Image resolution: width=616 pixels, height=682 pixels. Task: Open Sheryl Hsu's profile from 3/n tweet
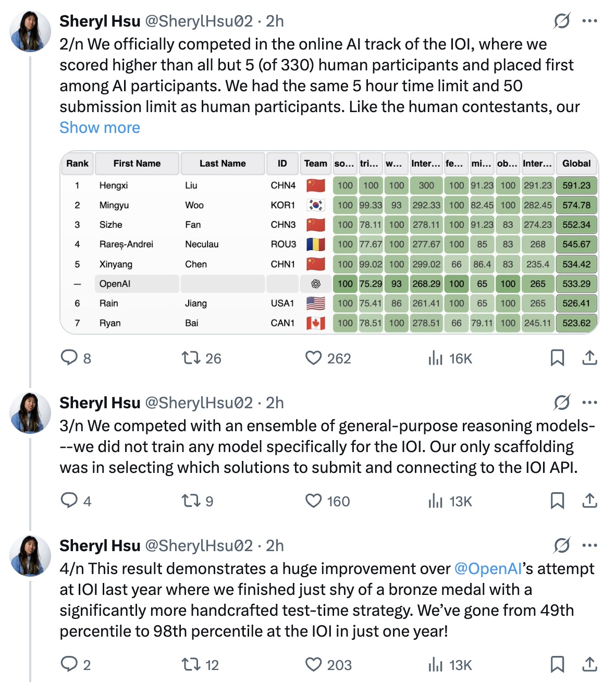click(x=100, y=403)
